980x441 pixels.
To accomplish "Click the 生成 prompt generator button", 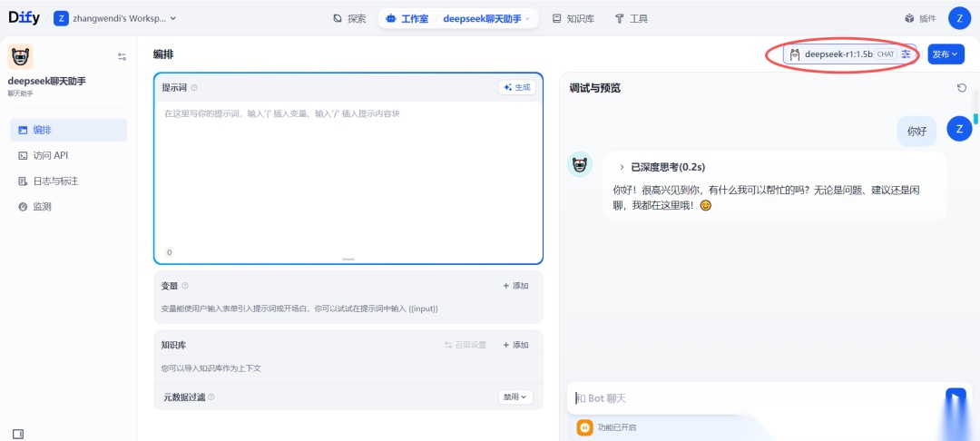I will point(517,87).
